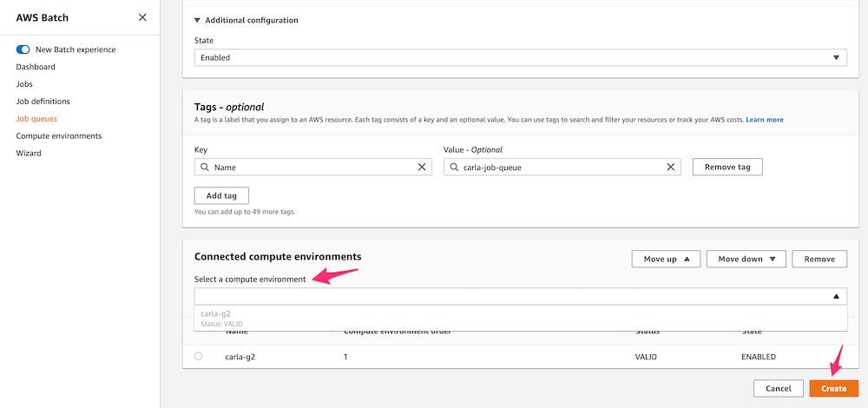Open Job definitions page

click(x=43, y=102)
